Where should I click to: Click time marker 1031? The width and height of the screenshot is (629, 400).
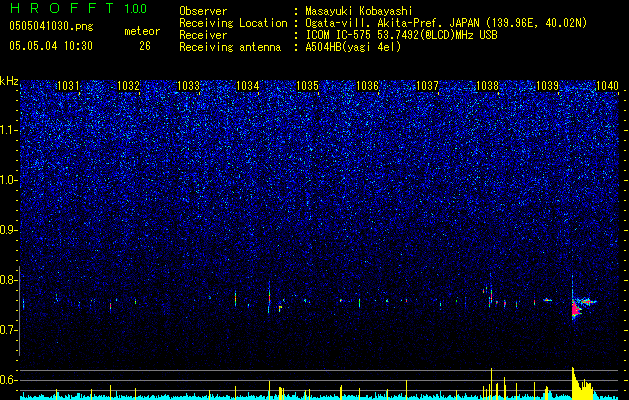click(69, 85)
